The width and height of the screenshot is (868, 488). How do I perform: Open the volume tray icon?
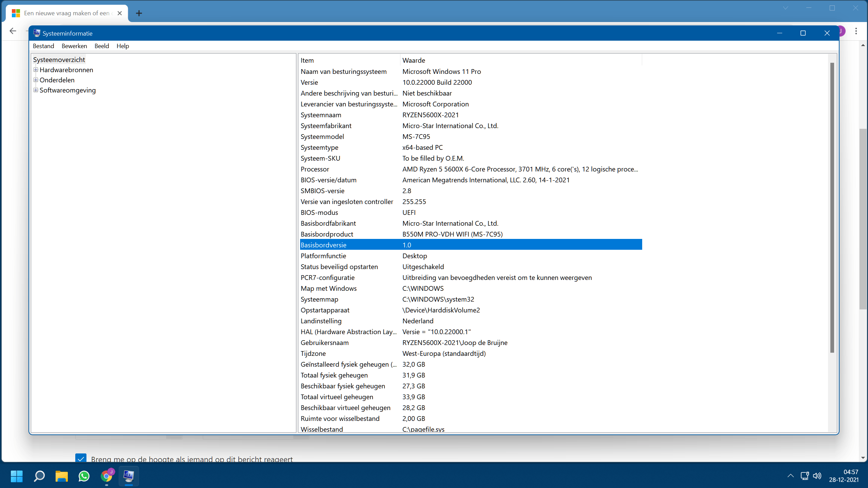point(817,476)
